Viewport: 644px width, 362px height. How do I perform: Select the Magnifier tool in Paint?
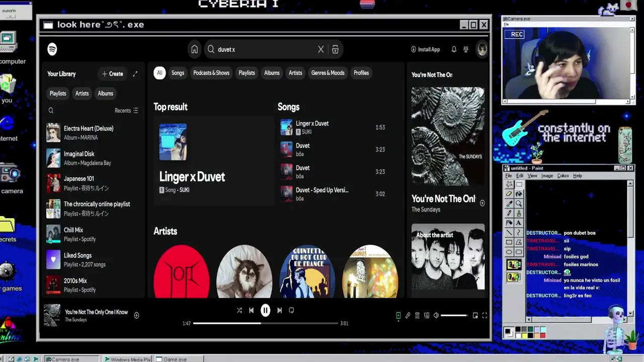click(x=519, y=204)
